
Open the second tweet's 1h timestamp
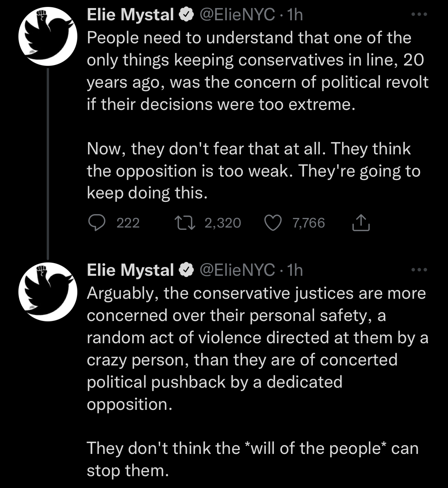[x=294, y=270]
